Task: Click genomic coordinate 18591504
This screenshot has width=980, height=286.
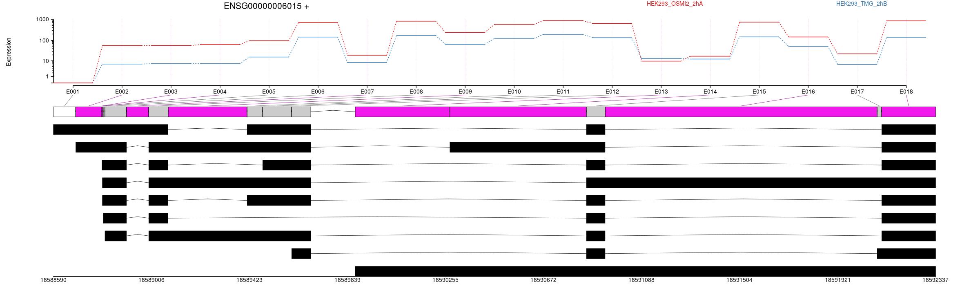Action: click(739, 280)
